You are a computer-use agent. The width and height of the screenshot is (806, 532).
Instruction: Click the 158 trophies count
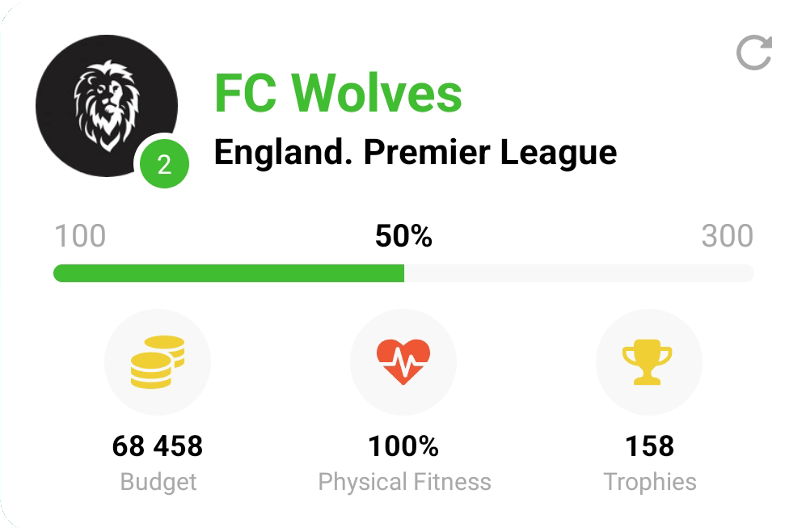click(649, 445)
